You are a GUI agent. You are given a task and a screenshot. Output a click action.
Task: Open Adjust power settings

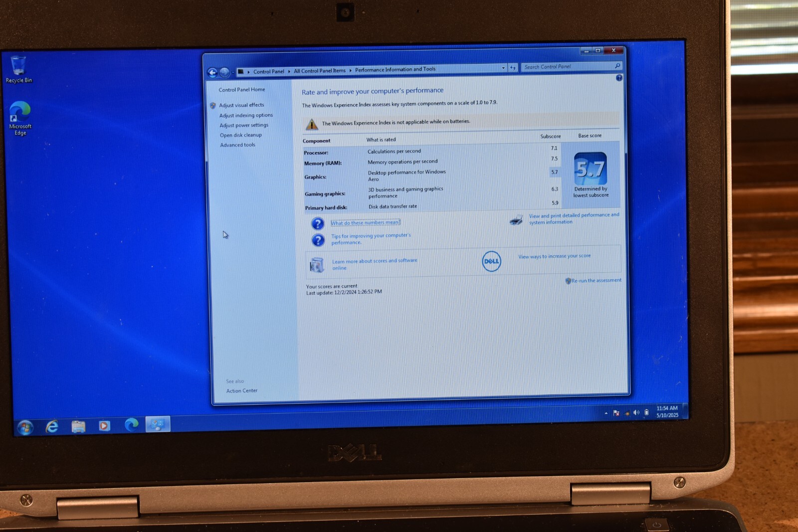tap(244, 125)
